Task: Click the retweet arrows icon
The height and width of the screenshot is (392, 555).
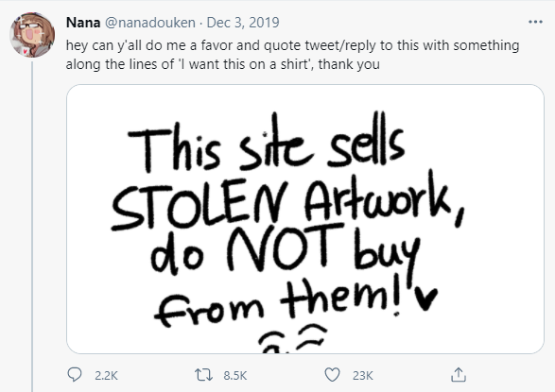Action: pyautogui.click(x=203, y=375)
